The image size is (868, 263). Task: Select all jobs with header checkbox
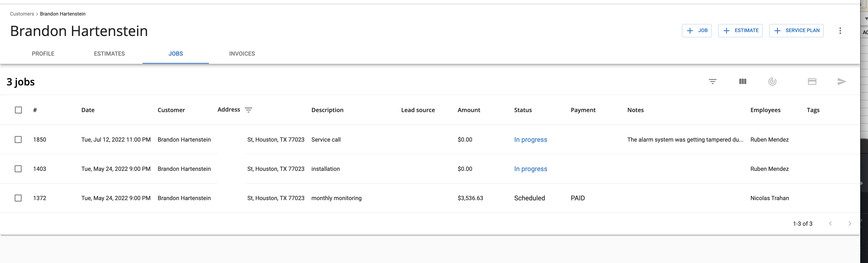pos(19,110)
